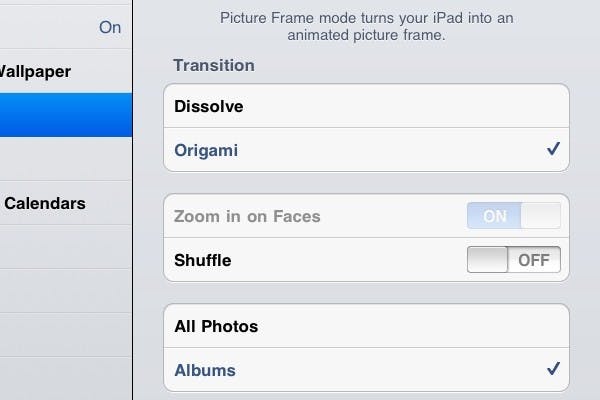Viewport: 600px width, 400px height.
Task: Choose the Origami transition row
Action: pos(365,150)
